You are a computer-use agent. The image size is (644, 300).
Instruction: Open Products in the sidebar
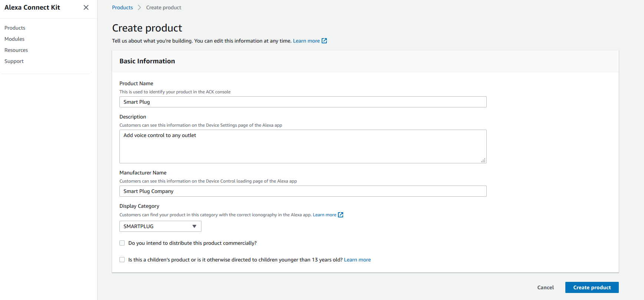coord(15,28)
